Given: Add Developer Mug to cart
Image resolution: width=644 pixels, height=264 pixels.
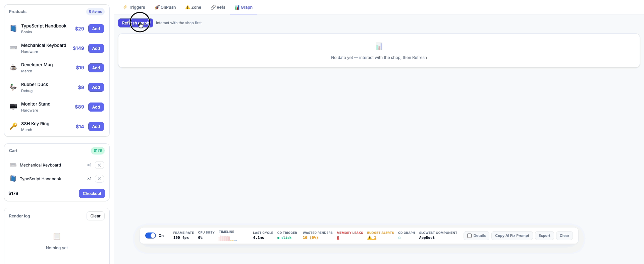Looking at the screenshot, I should point(96,68).
